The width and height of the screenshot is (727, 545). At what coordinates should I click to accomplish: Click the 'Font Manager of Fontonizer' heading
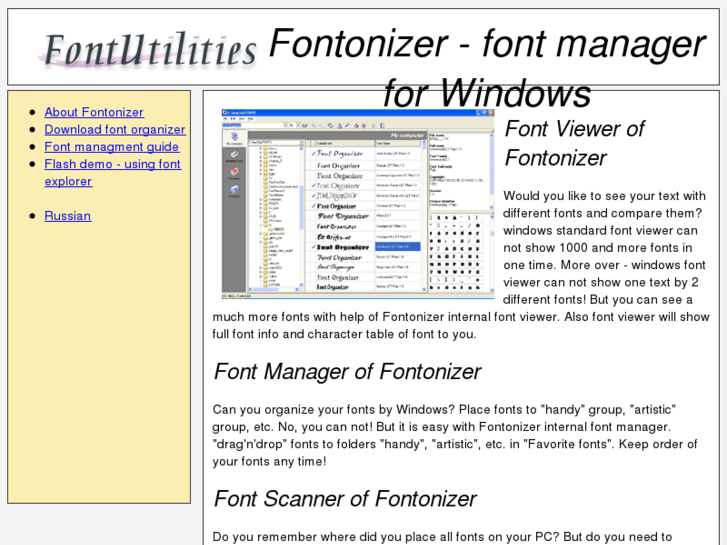click(347, 372)
